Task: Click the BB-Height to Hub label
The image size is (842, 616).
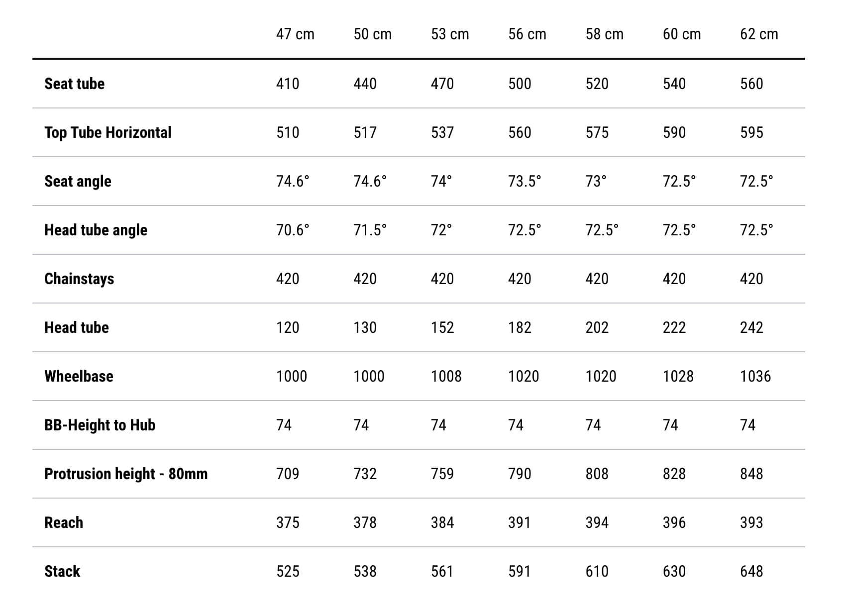Action: (x=100, y=425)
